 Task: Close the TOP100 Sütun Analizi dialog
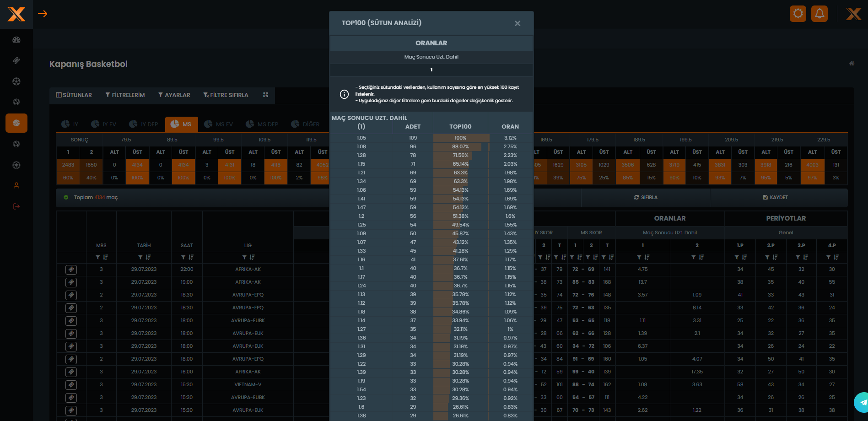tap(517, 23)
